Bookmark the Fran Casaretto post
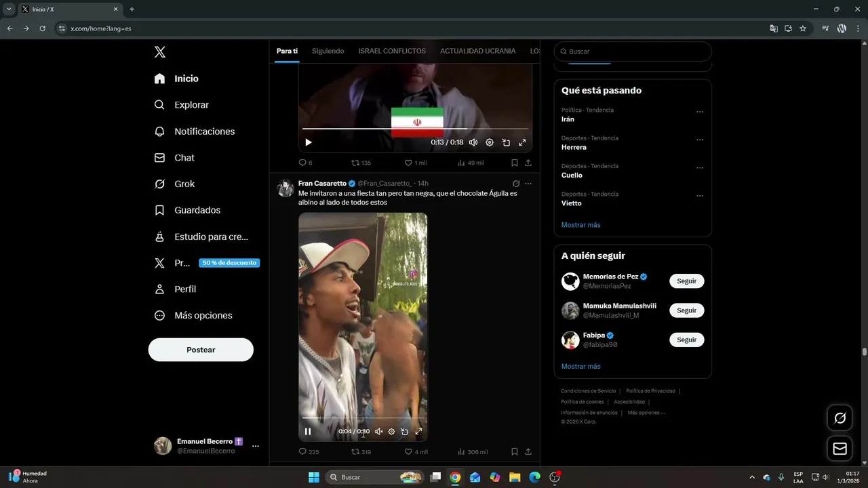868x488 pixels. pyautogui.click(x=515, y=452)
